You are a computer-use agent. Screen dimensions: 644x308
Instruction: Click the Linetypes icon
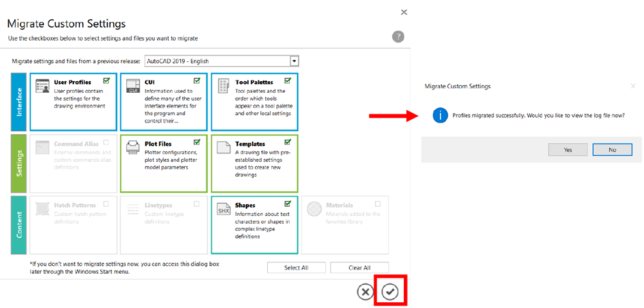pos(133,209)
